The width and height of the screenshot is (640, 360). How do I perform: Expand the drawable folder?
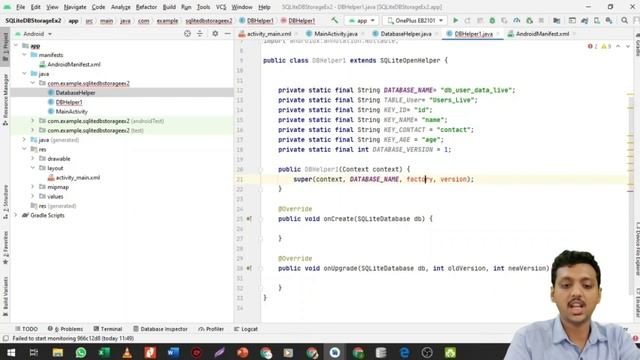point(33,158)
